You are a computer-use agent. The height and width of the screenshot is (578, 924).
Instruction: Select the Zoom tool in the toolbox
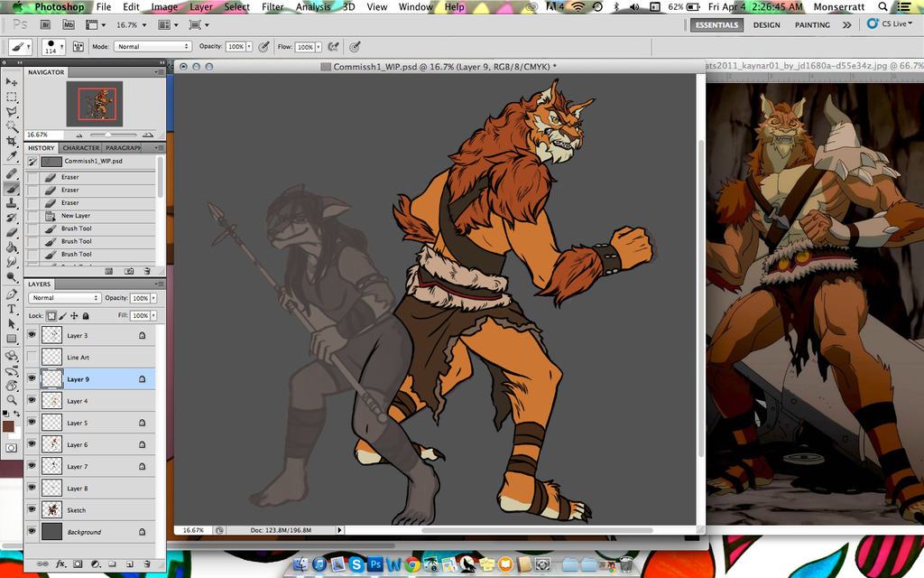(11, 400)
